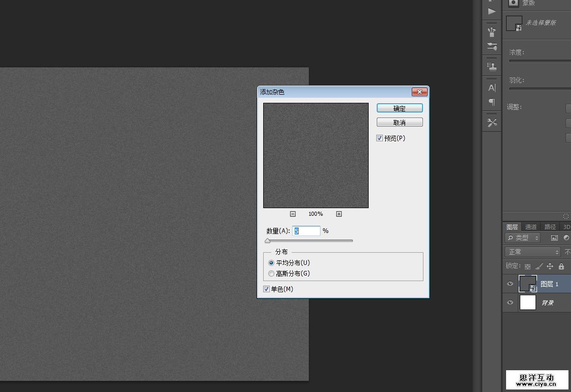Switch to the 通道 channels tab
This screenshot has width=571, height=392.
point(531,227)
